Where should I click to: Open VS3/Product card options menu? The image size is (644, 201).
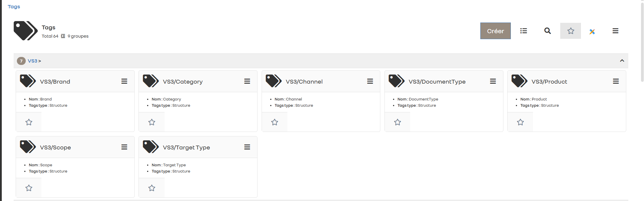(x=616, y=81)
